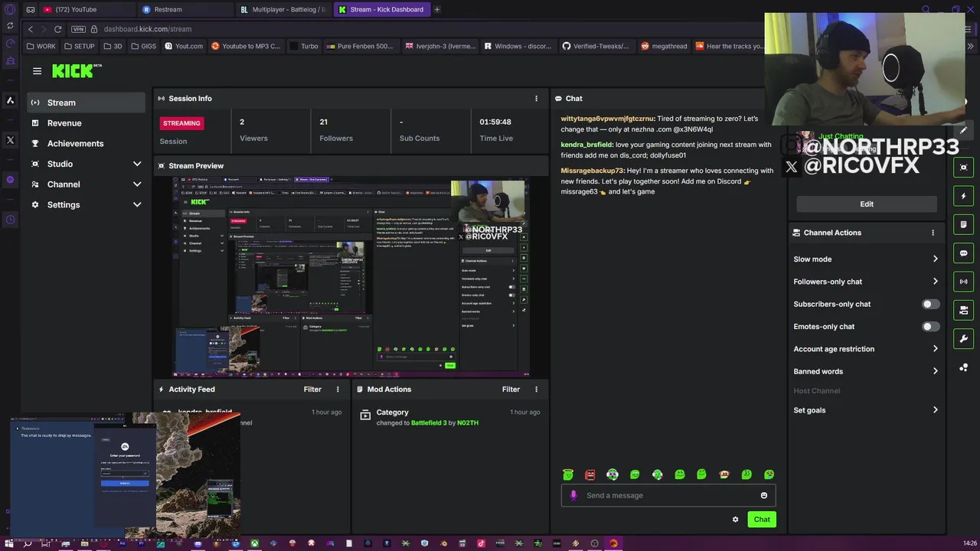Click username wittytanga6vpwvmjfgtczrnu in chat
Screen dimensions: 980x551
pyautogui.click(x=608, y=119)
